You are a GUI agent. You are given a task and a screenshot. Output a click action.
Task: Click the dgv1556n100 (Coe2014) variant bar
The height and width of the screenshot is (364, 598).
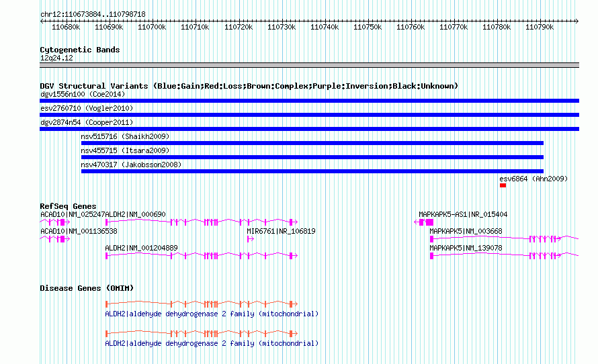[x=309, y=101]
